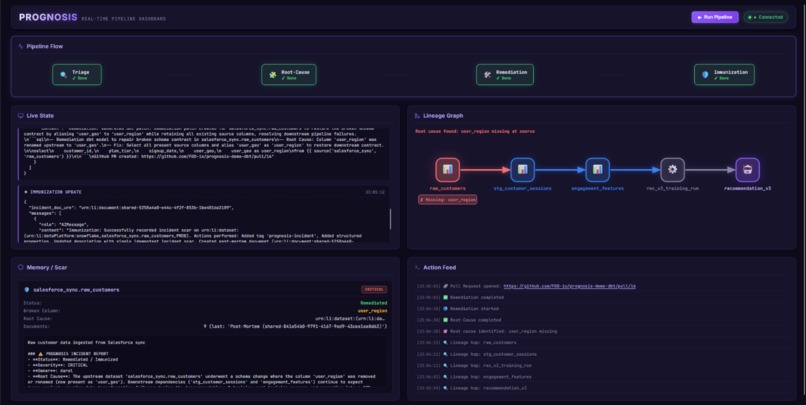Click the magnifier beside Lineage hop: rec_v3_training_run
Screen dimensions: 806x405
pos(445,365)
